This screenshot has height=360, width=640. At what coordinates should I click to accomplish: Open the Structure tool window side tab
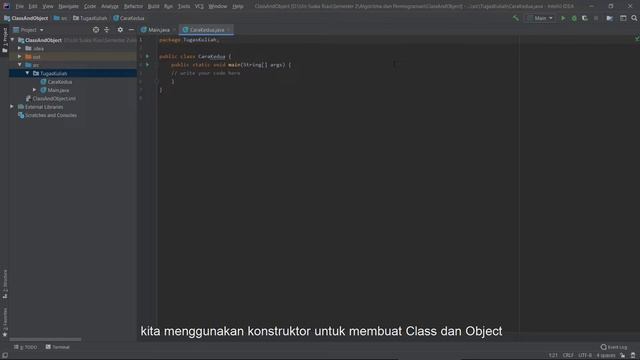[x=5, y=284]
